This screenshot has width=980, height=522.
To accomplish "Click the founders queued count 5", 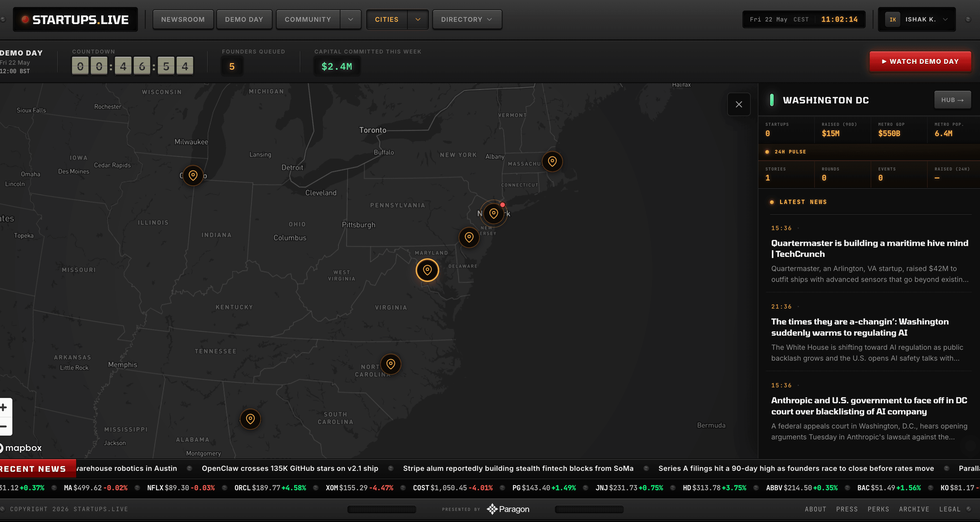I will pyautogui.click(x=232, y=67).
